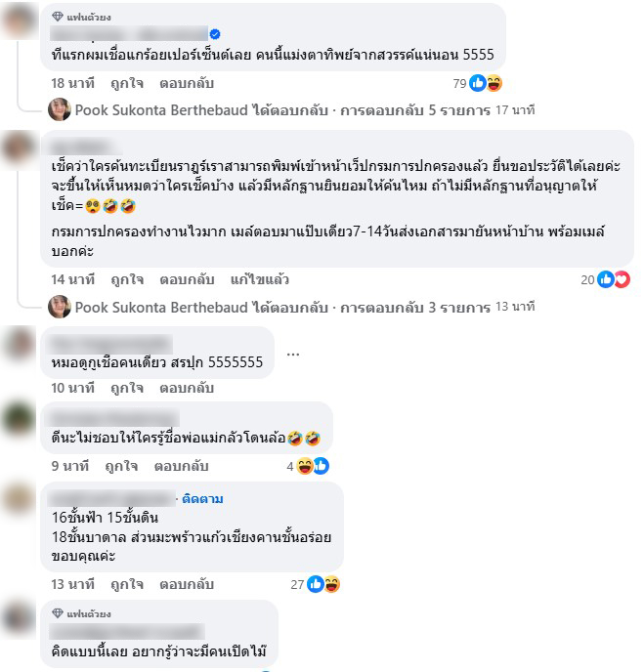Open Pook Sukonta Berthebaud's avatar in the first reply
Screen dimensions: 644x672
pyautogui.click(x=60, y=109)
